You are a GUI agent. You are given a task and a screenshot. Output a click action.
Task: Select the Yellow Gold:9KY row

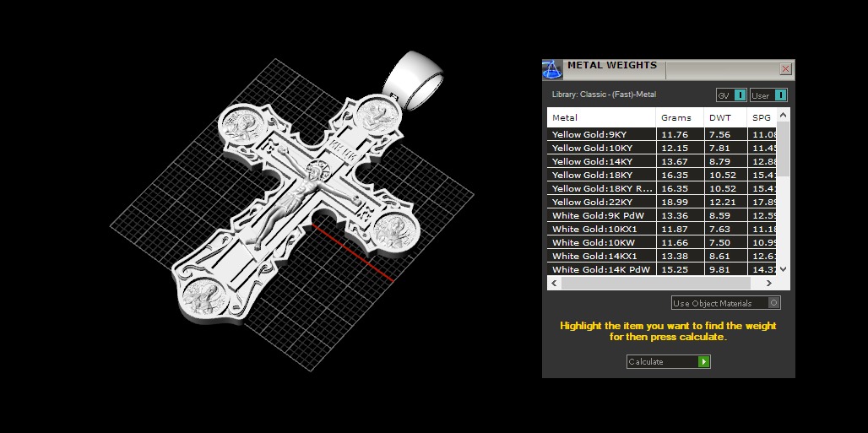661,134
